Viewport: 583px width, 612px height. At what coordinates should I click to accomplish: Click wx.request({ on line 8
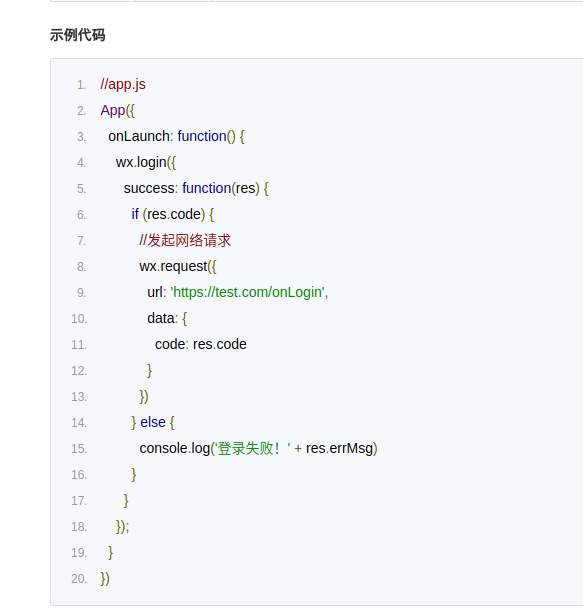178,267
